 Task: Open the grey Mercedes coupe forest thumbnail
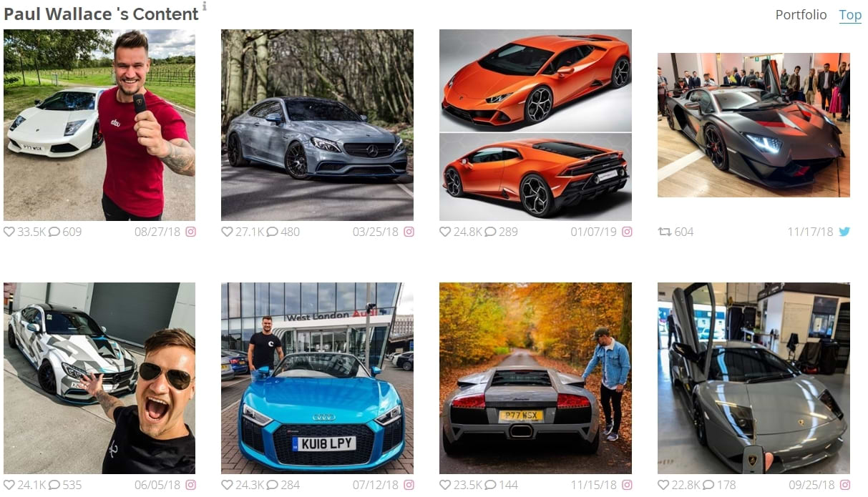tap(317, 124)
